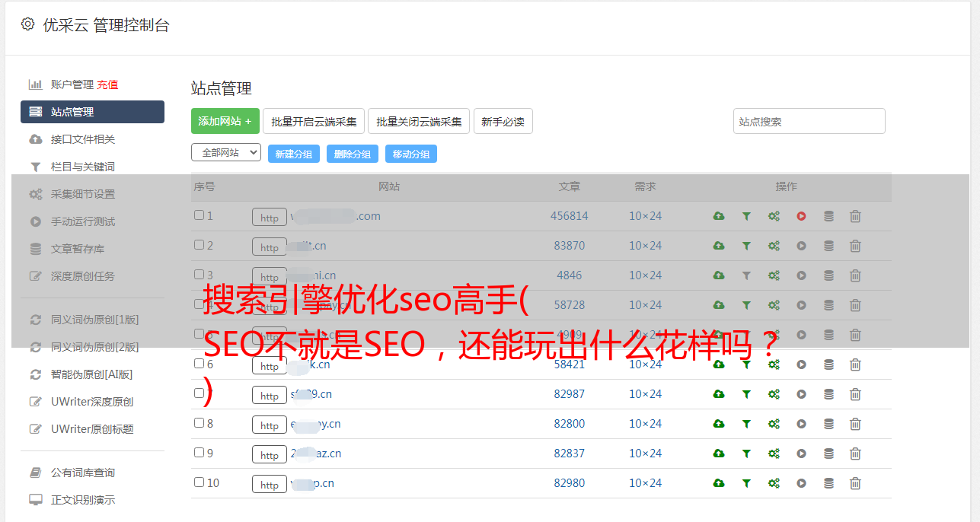Open UWriter深度原创 sidebar item
980x522 pixels.
click(92, 402)
